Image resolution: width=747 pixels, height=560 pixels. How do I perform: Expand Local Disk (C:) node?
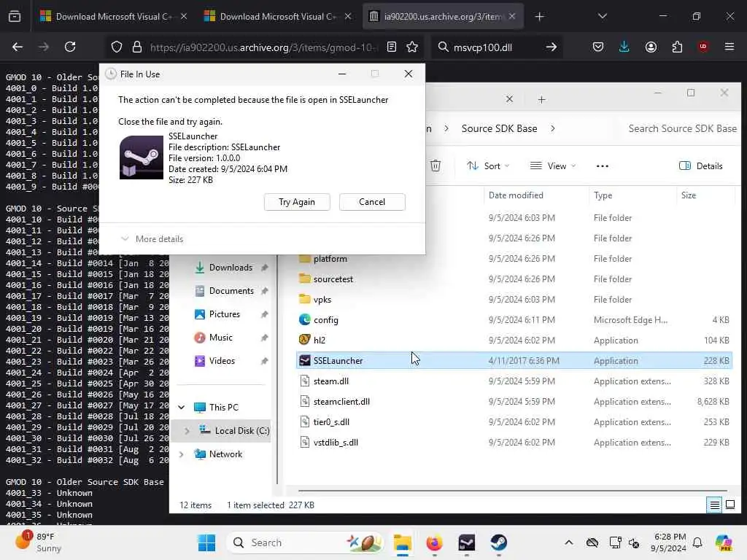187,430
